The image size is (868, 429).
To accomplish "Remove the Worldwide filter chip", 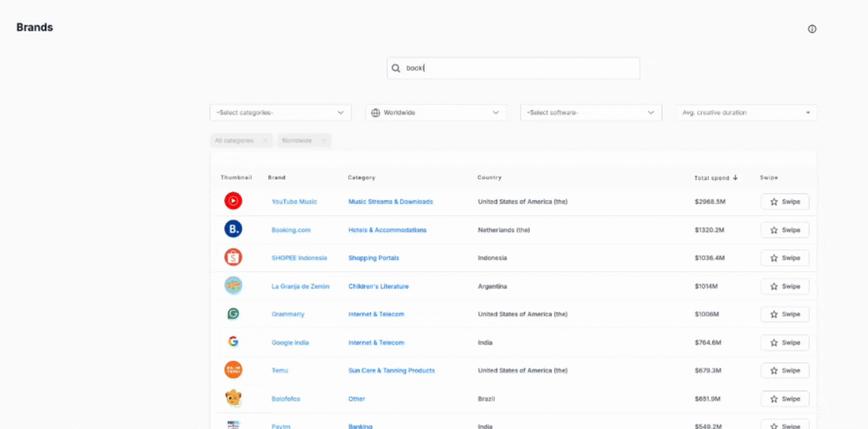I will (x=323, y=141).
